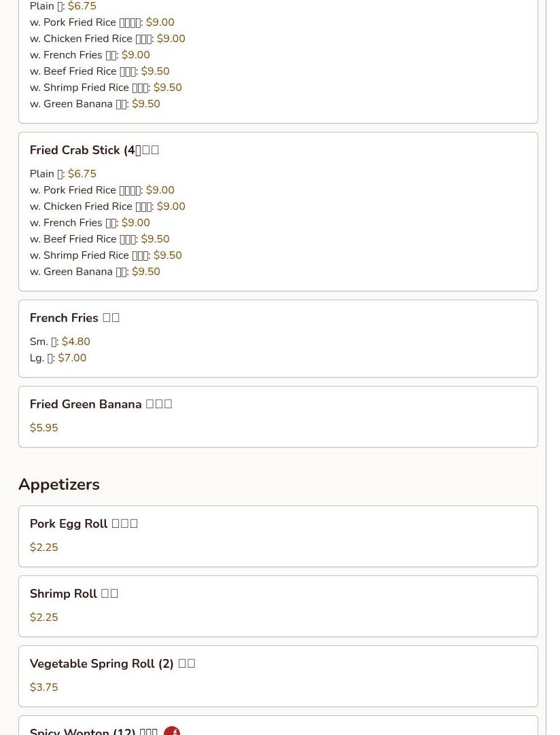
Task: Select French Fries $9.00 option under Fried Crab Stick
Action: tap(90, 223)
